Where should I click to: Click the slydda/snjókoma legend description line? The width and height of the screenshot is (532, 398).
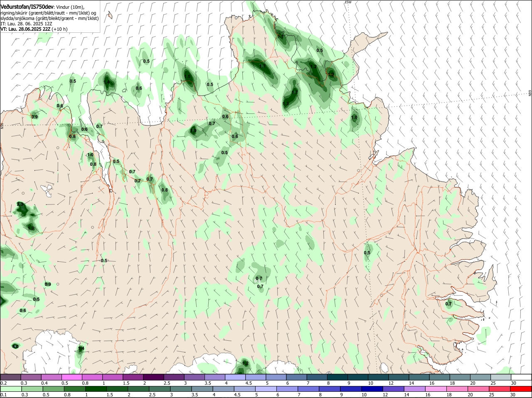tap(49, 19)
